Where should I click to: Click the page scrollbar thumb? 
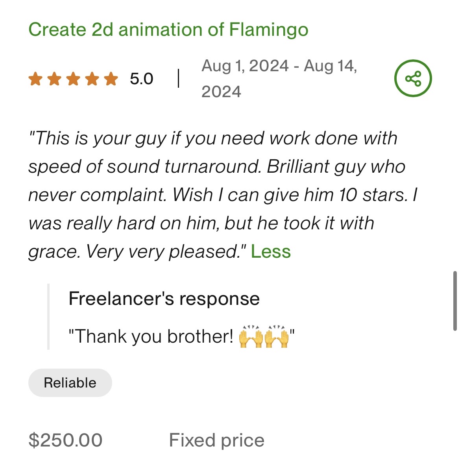pyautogui.click(x=455, y=301)
